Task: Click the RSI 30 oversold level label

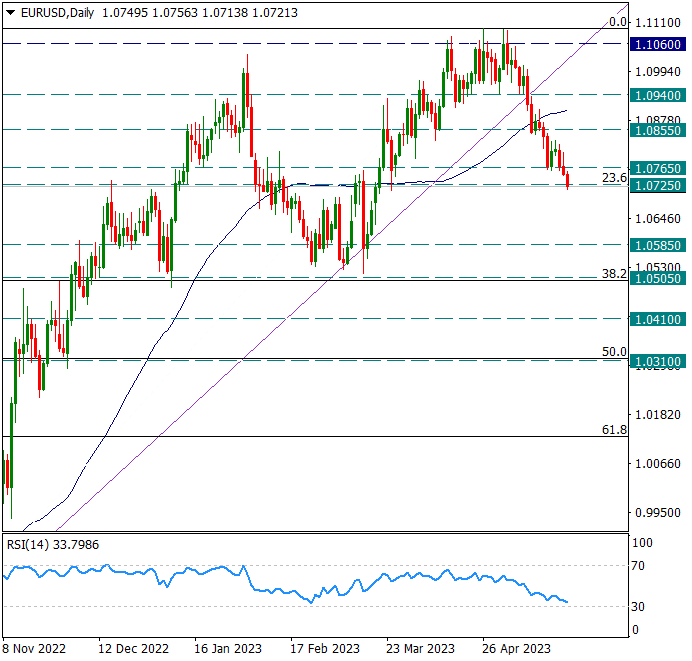Action: [638, 607]
